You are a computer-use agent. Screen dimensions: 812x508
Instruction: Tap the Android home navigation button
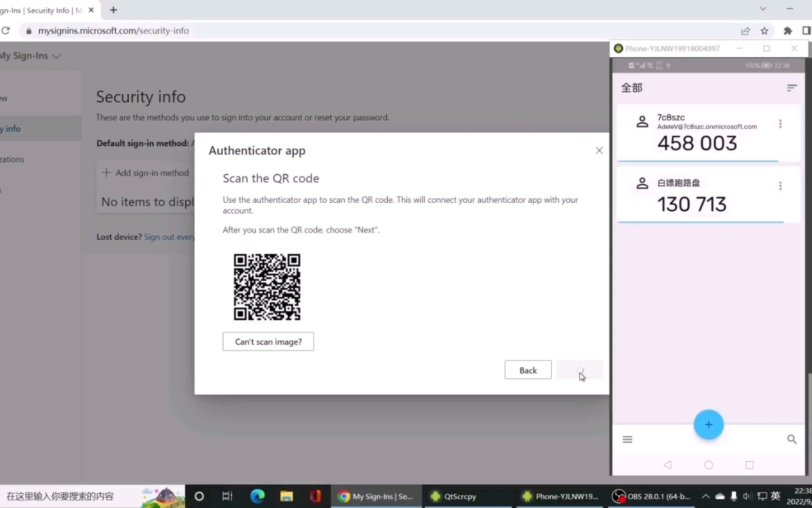pyautogui.click(x=709, y=465)
